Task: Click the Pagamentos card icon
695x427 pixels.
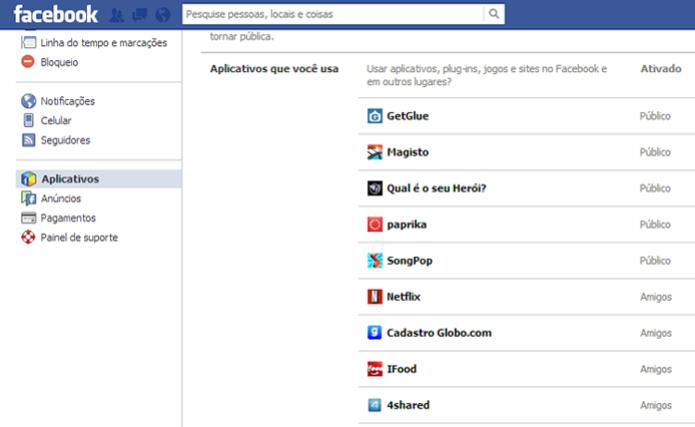Action: pyautogui.click(x=28, y=218)
